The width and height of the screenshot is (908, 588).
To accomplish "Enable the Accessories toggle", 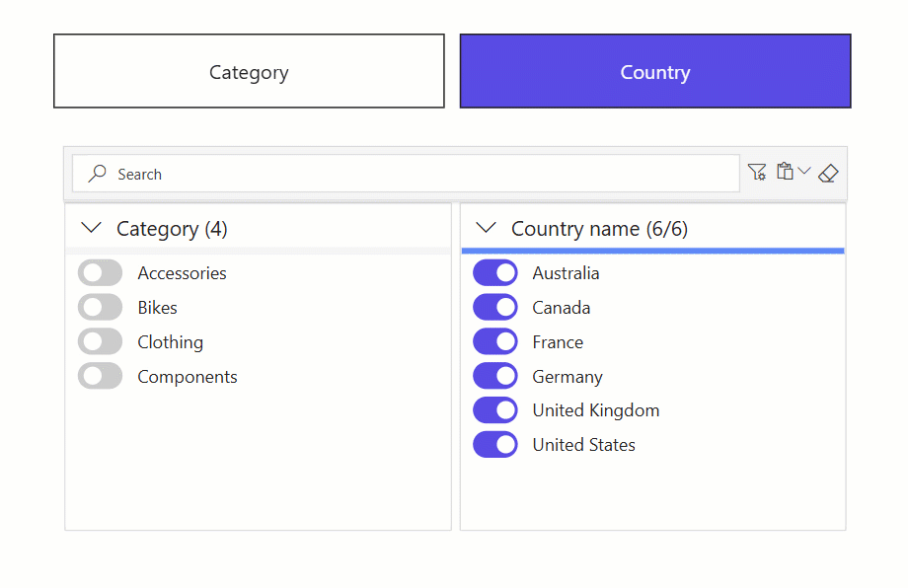I will [100, 273].
